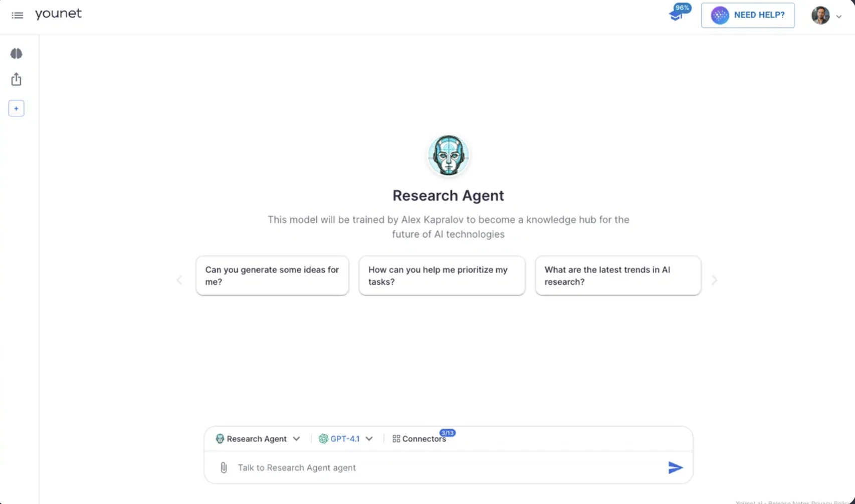Click the Research Agent heading text

448,195
